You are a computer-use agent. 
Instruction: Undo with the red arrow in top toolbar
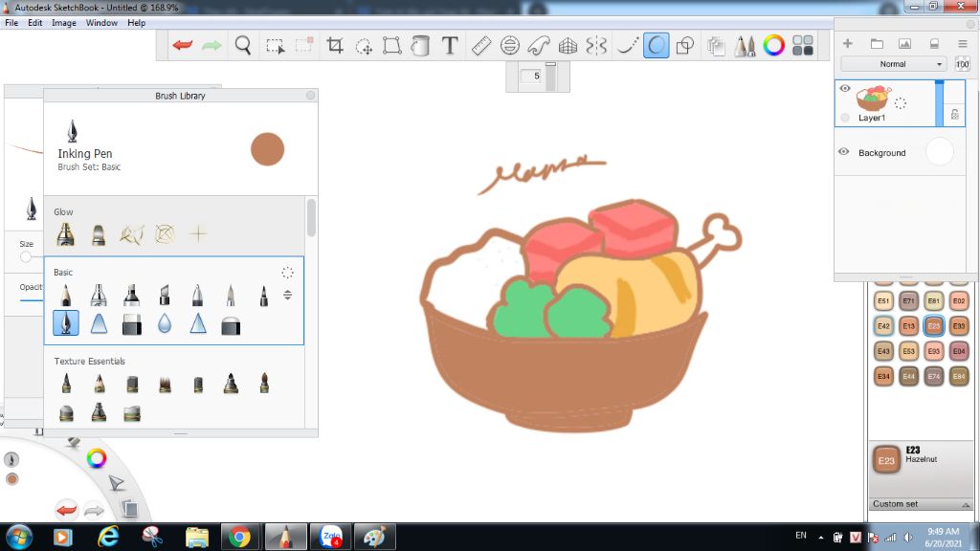click(183, 45)
